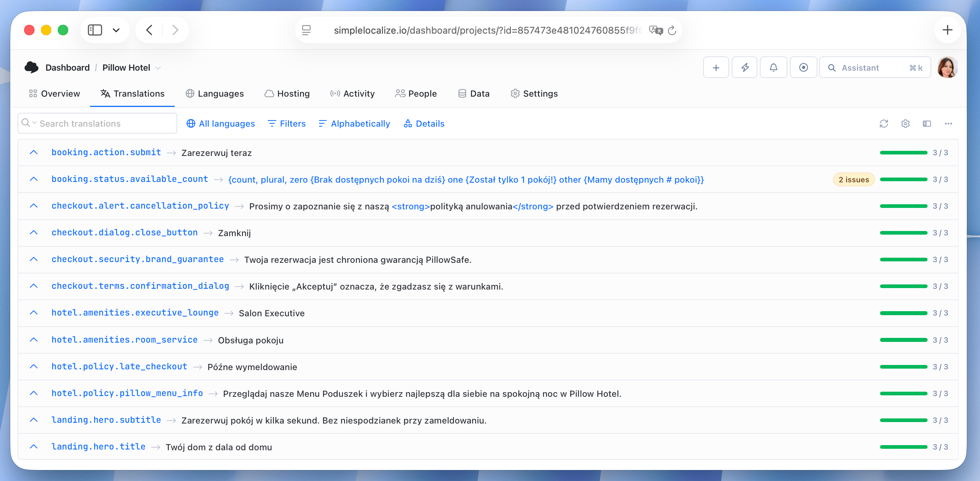The width and height of the screenshot is (980, 481).
Task: Open the project Settings tab
Action: pyautogui.click(x=534, y=94)
